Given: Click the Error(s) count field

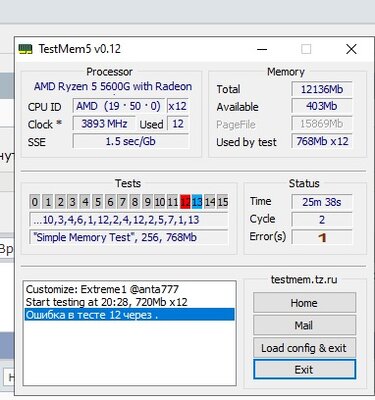Looking at the screenshot, I should pyautogui.click(x=322, y=237).
